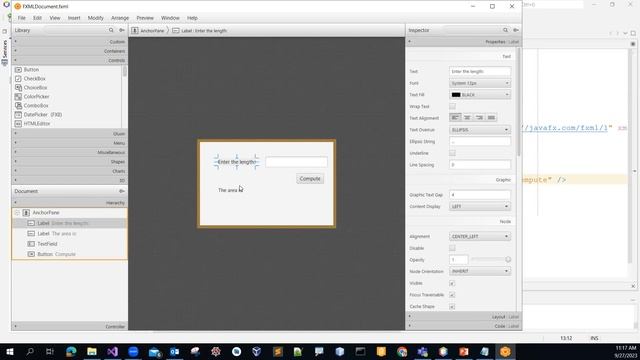Toggle the Underline checkbox
Image resolution: width=640 pixels, height=360 pixels.
tap(452, 153)
